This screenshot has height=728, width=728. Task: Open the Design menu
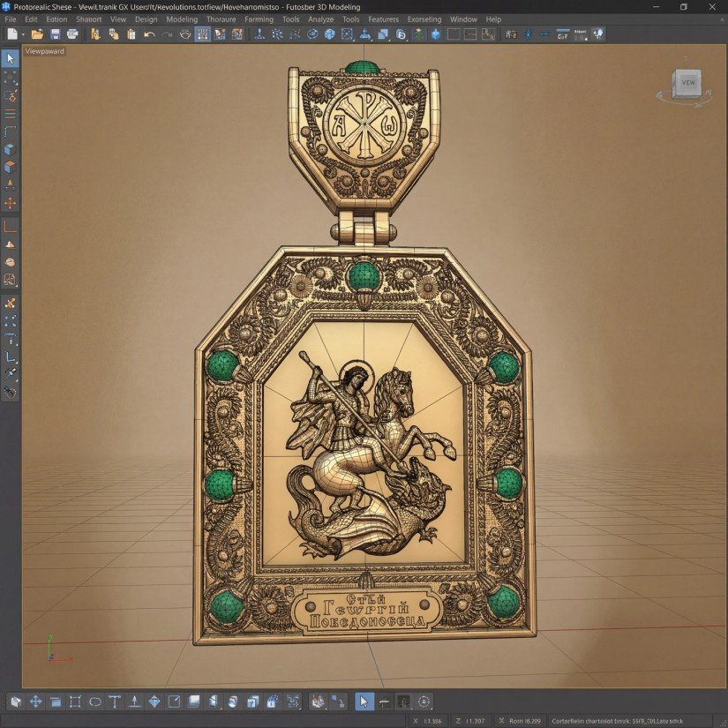(x=146, y=19)
